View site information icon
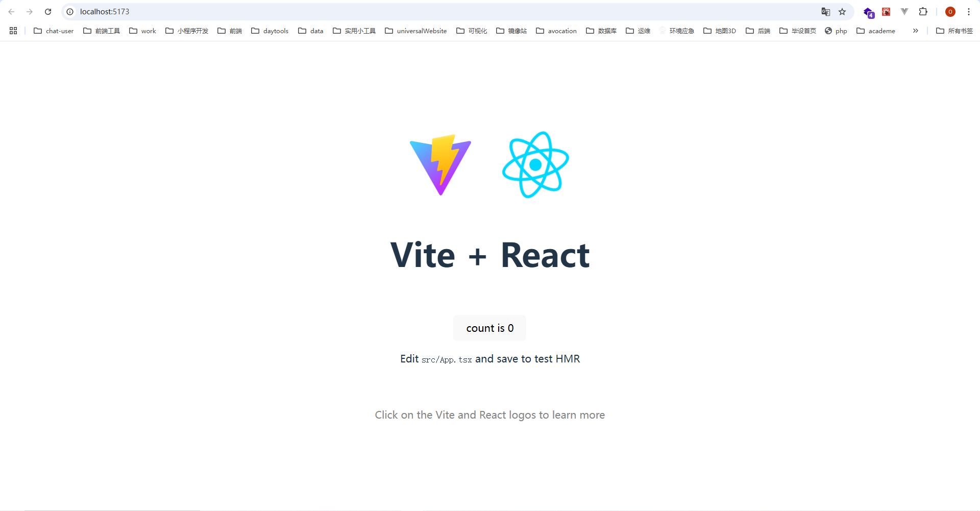The width and height of the screenshot is (980, 511). (70, 12)
